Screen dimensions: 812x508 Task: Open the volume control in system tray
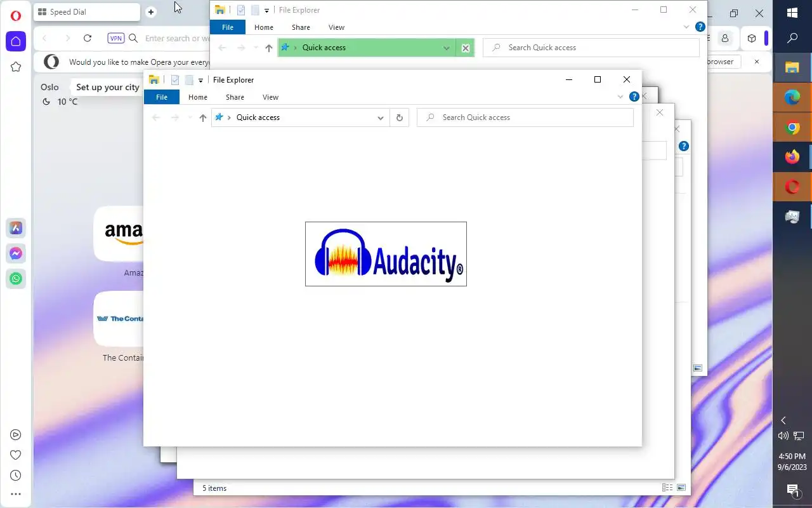tap(783, 436)
